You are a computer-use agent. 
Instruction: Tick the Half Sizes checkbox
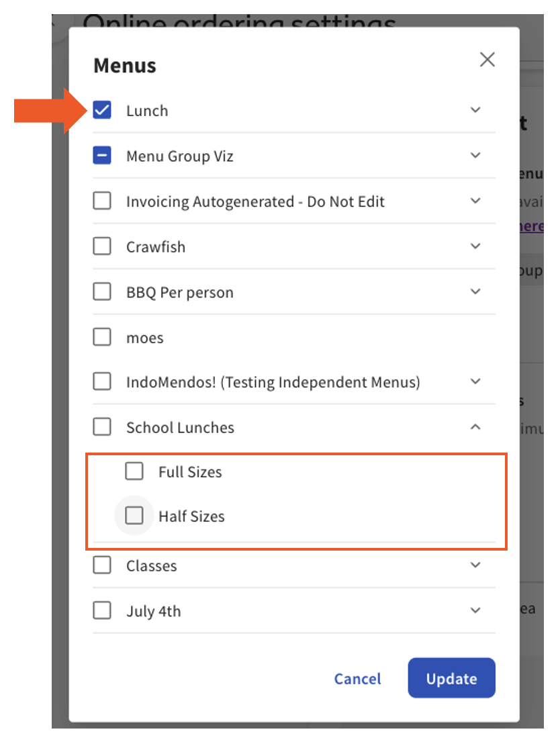click(134, 516)
